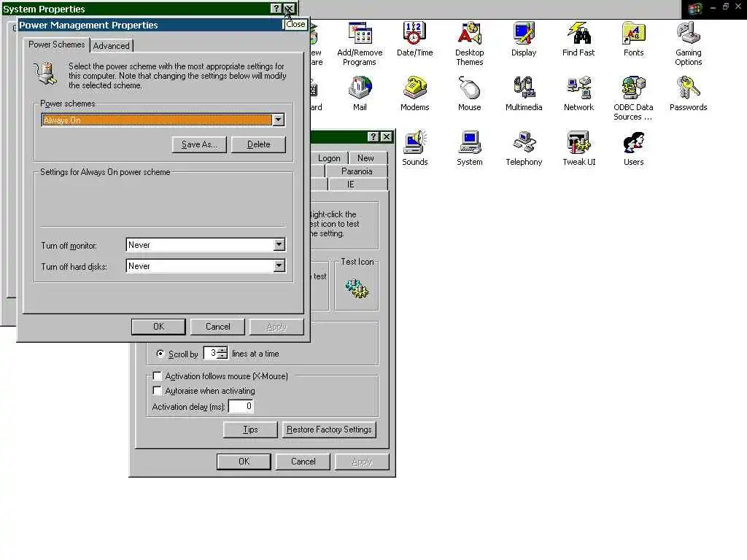Click OK in Power Management Properties
The image size is (747, 560).
click(x=158, y=327)
